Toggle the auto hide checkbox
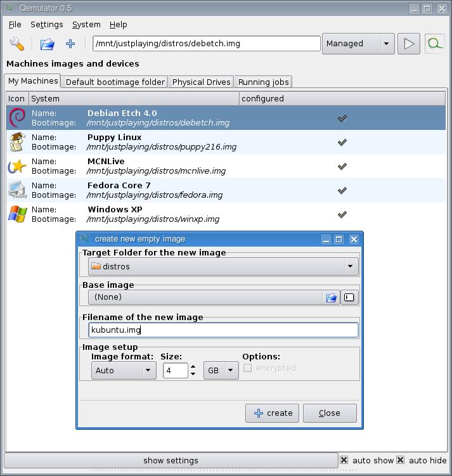Screen dimensions: 452x476 tap(401, 460)
